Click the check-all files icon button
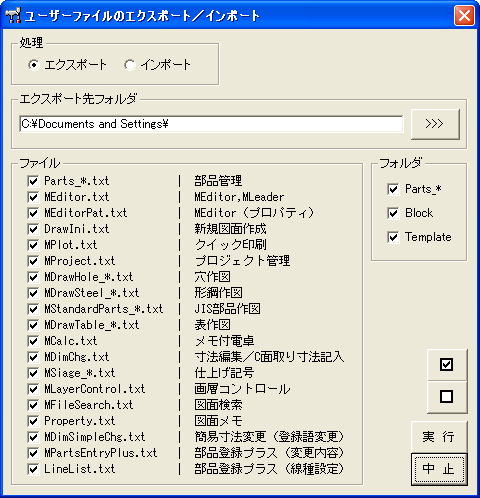This screenshot has width=480, height=498. (447, 364)
